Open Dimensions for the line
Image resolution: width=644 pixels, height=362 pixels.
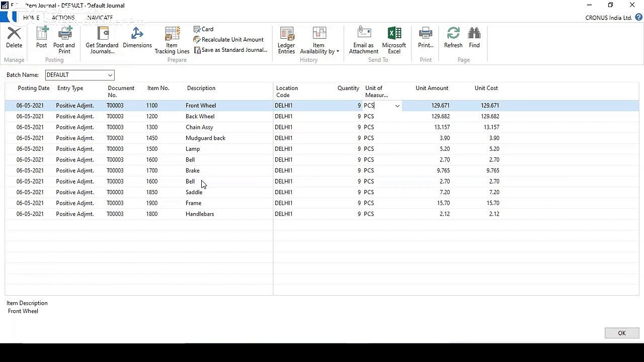[x=137, y=38]
